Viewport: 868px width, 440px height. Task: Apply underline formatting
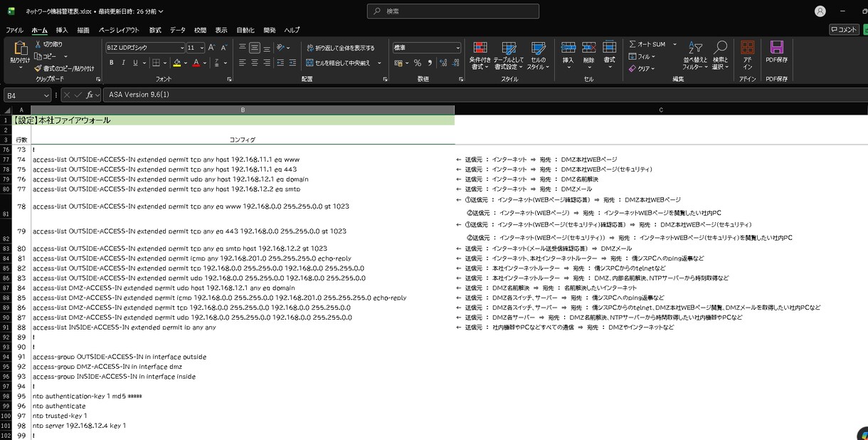pyautogui.click(x=134, y=63)
